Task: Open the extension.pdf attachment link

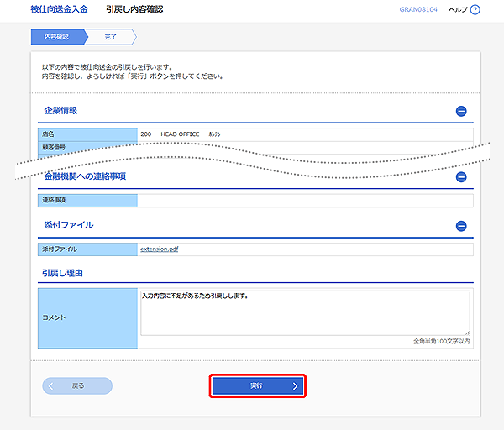Action: (159, 249)
